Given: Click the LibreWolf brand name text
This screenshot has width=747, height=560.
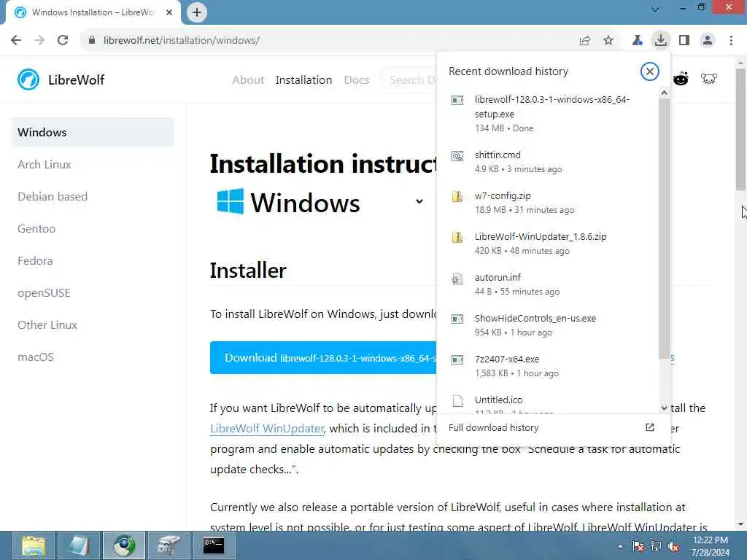Looking at the screenshot, I should click(76, 79).
